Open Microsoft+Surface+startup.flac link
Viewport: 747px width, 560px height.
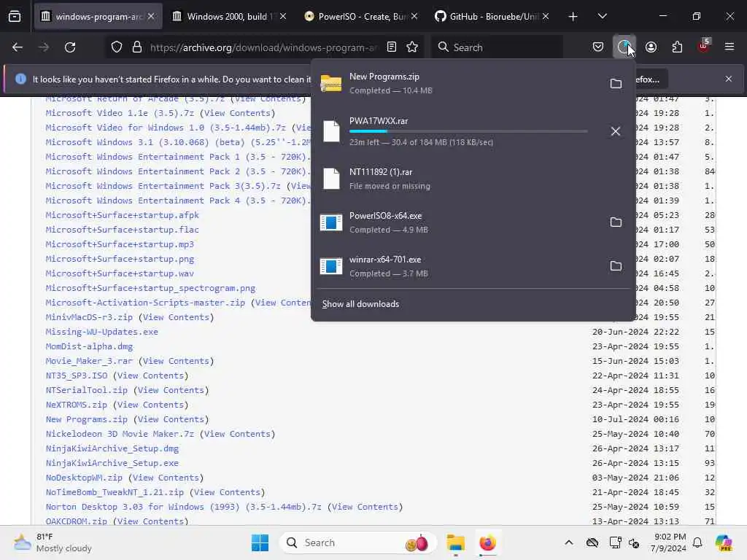(x=123, y=230)
